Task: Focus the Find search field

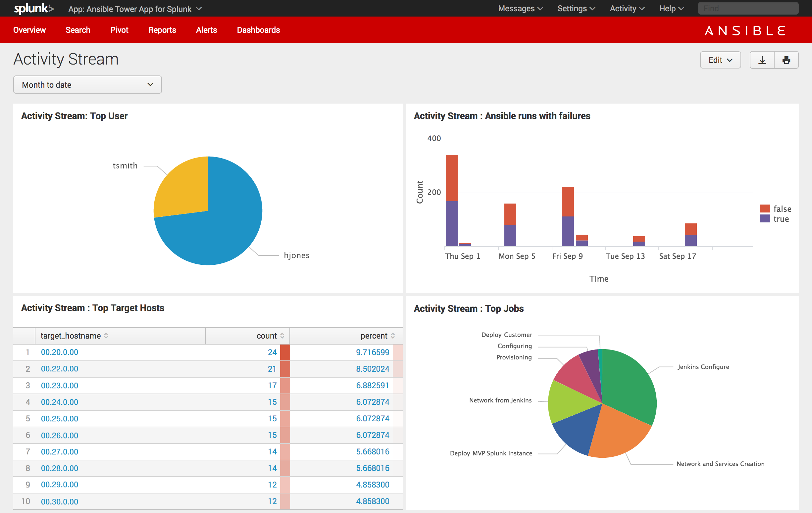Action: 748,8
